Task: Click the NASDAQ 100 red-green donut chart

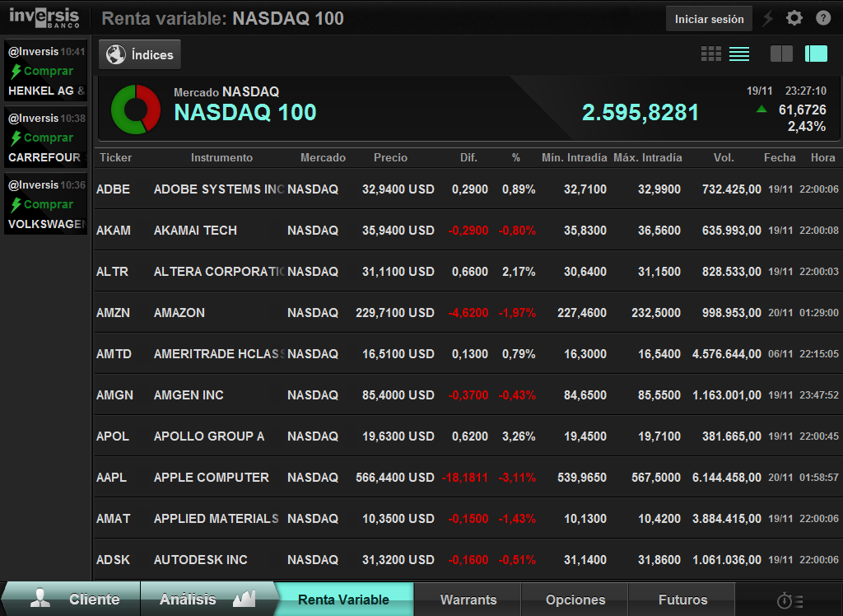Action: 136,109
